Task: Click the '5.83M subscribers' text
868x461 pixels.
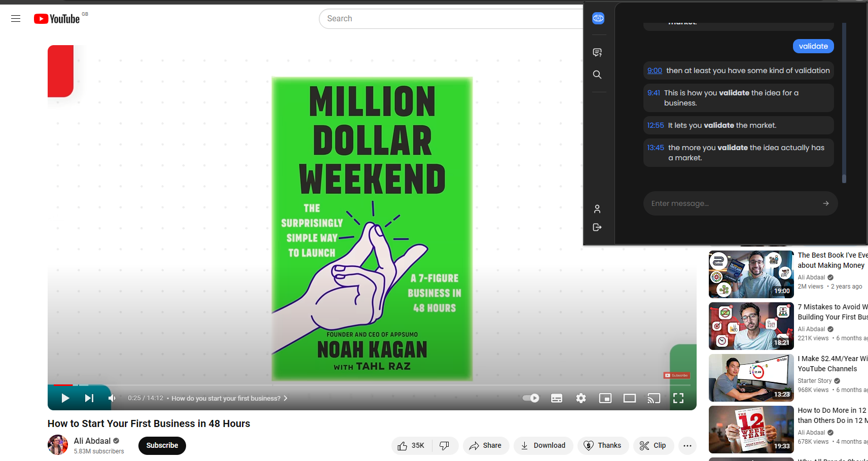Action: [99, 451]
